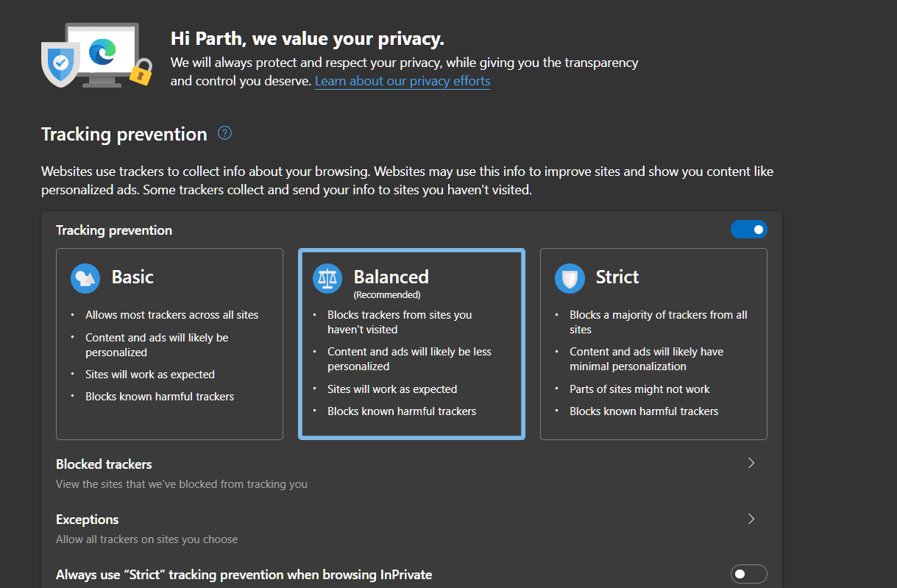Click the Tracking prevention section heading
The image size is (897, 588).
click(124, 134)
